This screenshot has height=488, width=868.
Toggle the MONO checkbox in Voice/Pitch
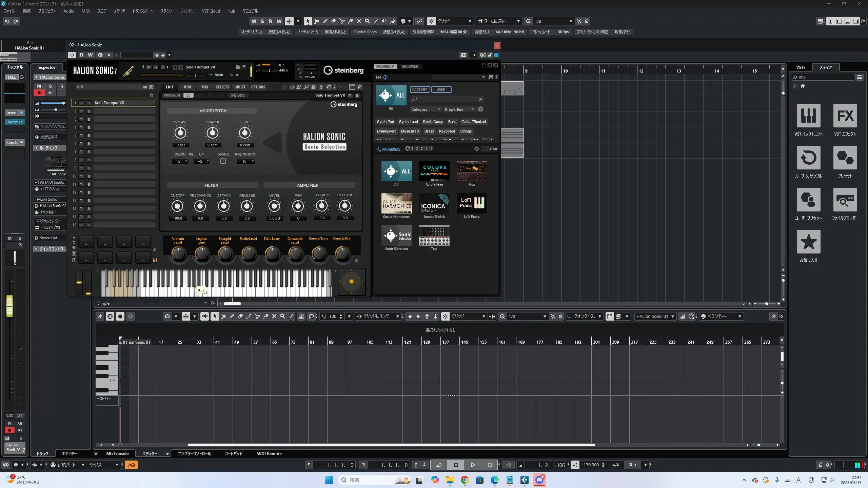click(223, 161)
